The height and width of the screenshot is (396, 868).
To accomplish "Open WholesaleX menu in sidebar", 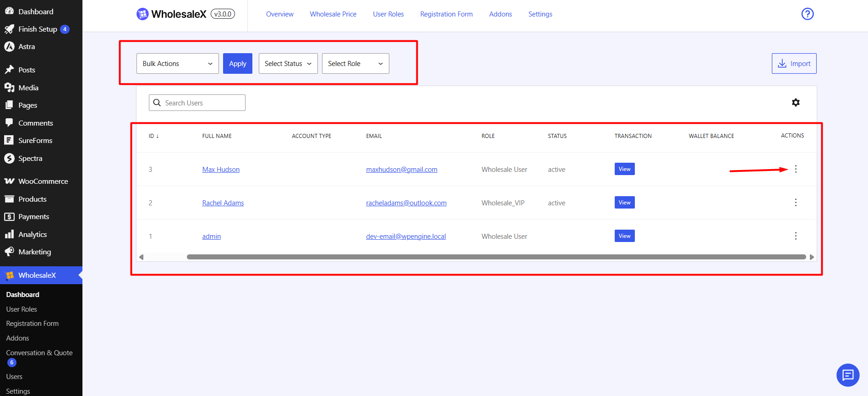I will coord(41,275).
